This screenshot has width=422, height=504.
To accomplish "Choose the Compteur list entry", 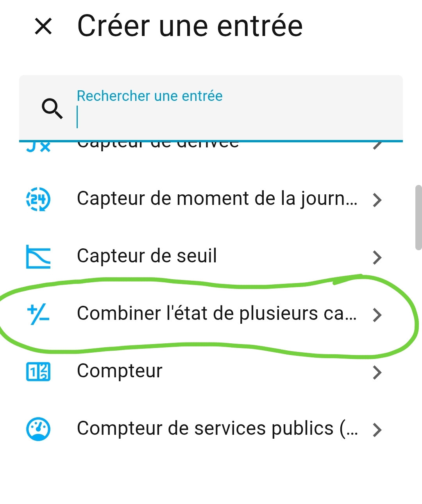I will (120, 371).
